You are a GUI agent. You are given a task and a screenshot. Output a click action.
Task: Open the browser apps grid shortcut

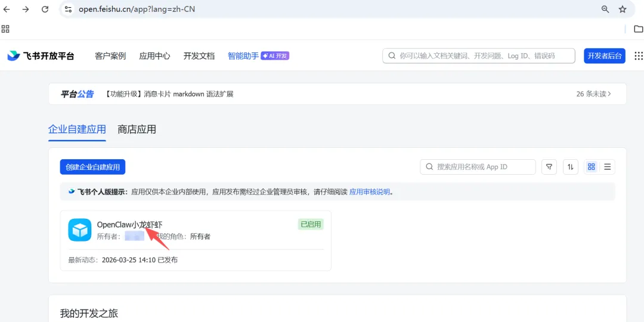pyautogui.click(x=5, y=29)
